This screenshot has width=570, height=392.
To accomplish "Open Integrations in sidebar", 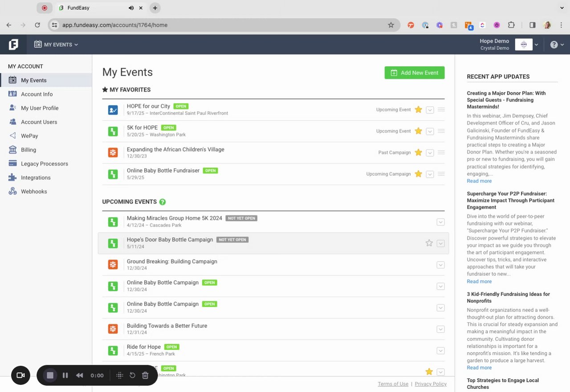I will click(46, 178).
